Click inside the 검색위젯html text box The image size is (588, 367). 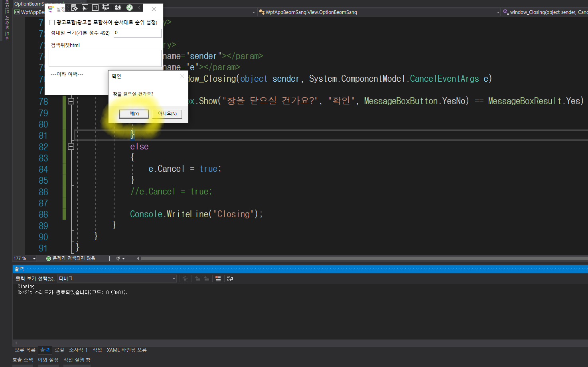click(x=105, y=58)
